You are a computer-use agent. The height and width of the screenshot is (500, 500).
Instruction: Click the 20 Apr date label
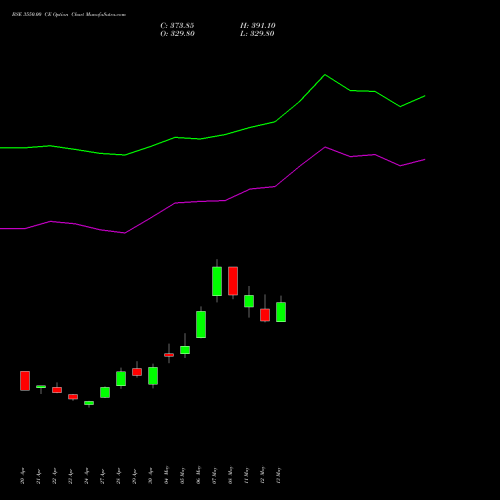click(22, 476)
